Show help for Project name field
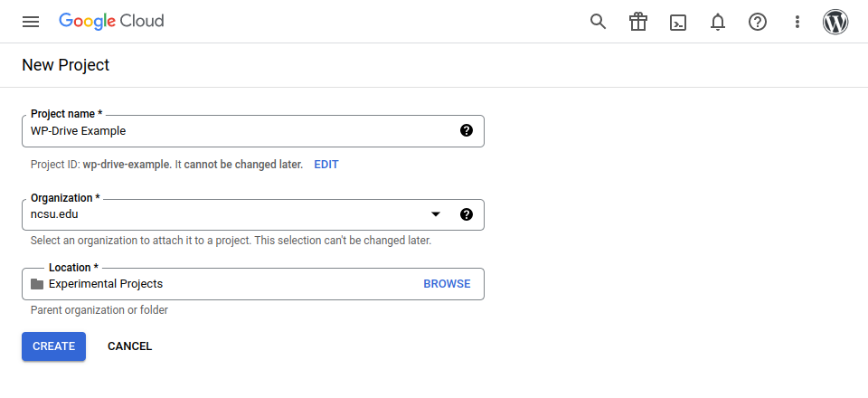The height and width of the screenshot is (398, 868). click(x=467, y=130)
